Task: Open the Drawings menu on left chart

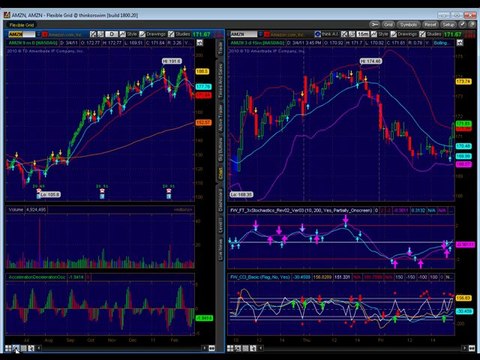Action: pos(156,34)
